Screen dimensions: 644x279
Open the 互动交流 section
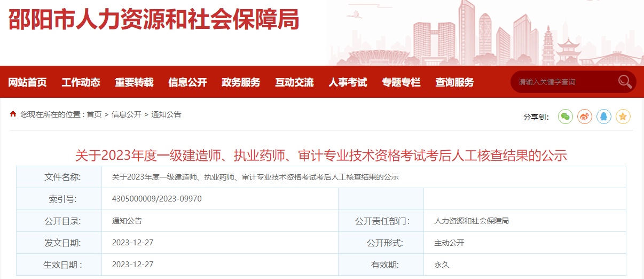pyautogui.click(x=294, y=82)
